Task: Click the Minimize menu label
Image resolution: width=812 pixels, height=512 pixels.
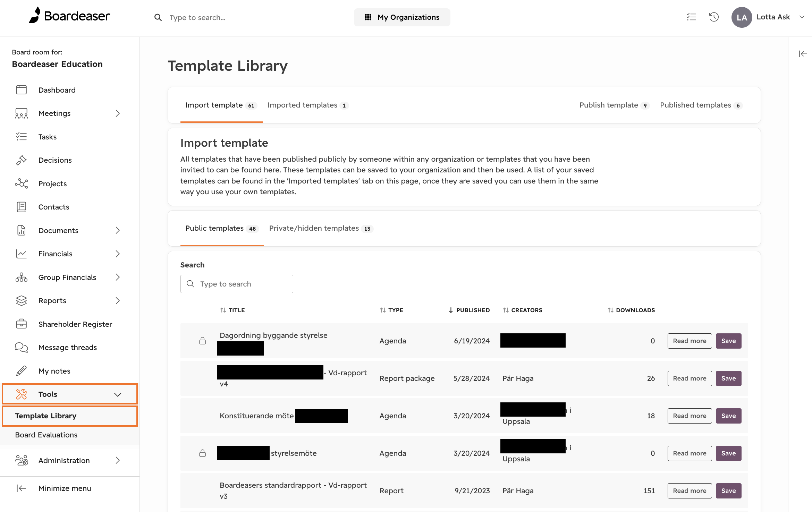Action: [65, 488]
